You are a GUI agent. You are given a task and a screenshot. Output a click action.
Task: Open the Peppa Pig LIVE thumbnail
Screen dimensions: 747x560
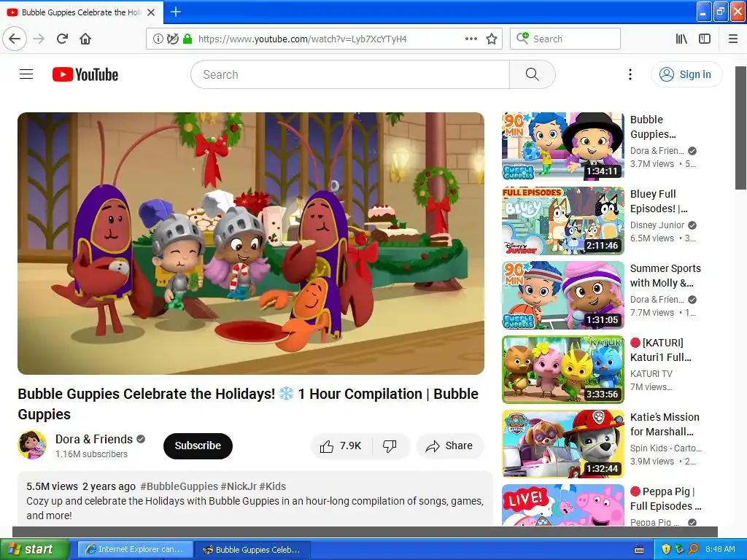pos(563,505)
